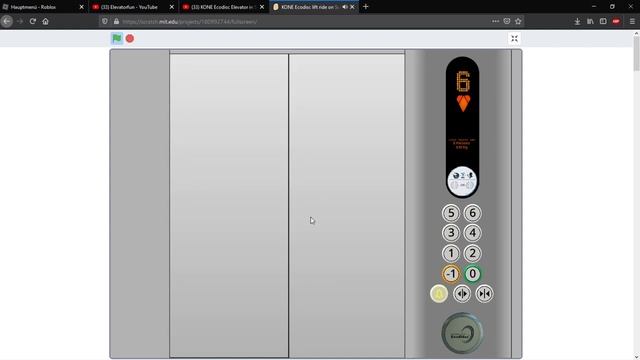This screenshot has height=360, width=640.
Task: Save page to Pocket
Action: [507, 21]
